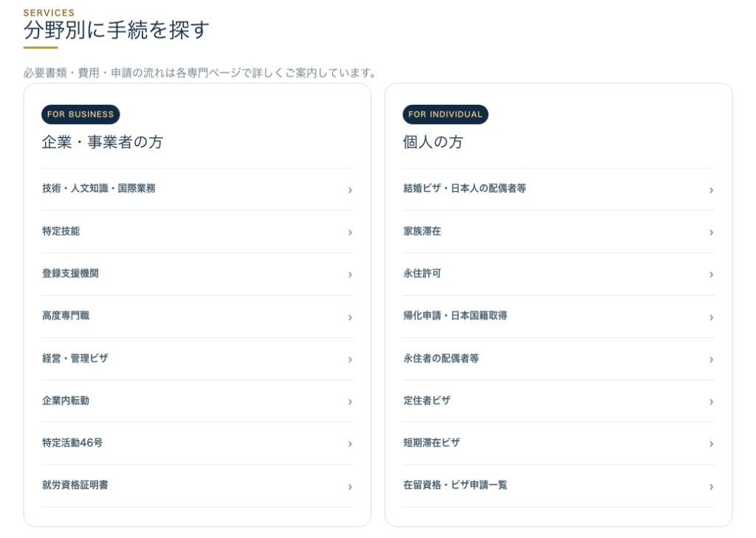Click chevron arrow beside 特定活動46号
Image resolution: width=756 pixels, height=538 pixels.
tap(350, 444)
